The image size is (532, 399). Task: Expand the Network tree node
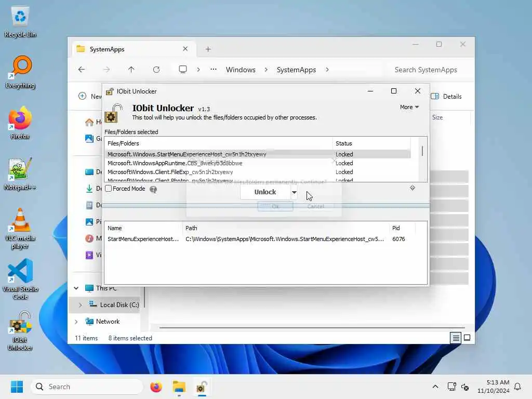76,321
